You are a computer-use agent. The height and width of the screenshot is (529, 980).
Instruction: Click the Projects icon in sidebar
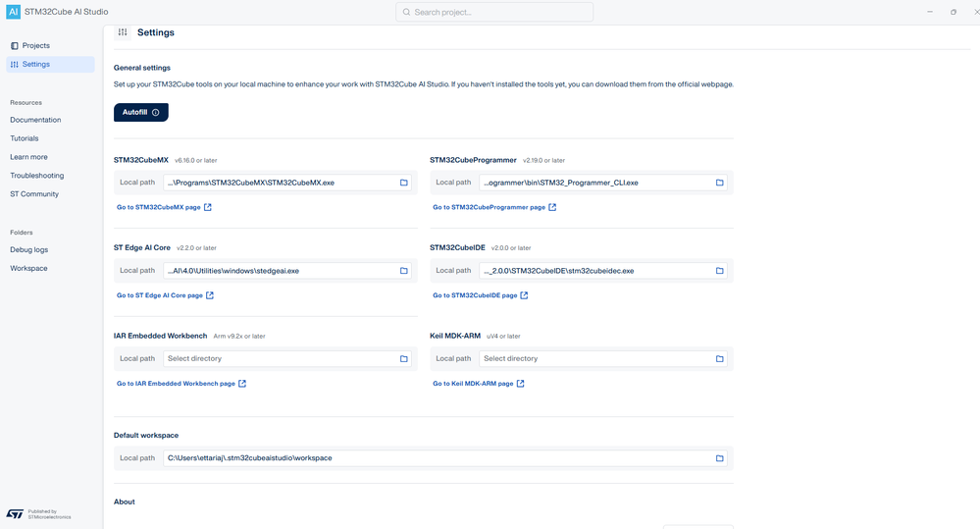[15, 46]
